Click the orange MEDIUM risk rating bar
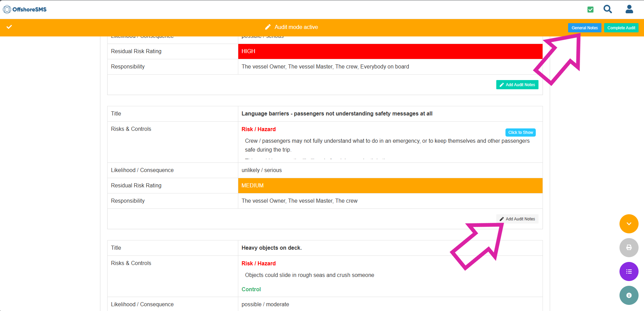644x311 pixels. (x=390, y=186)
